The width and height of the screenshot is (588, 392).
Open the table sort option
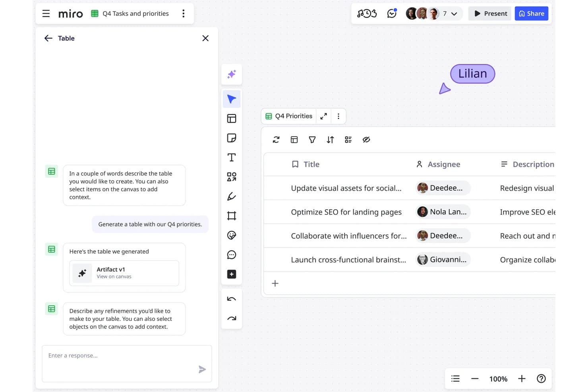click(x=330, y=139)
